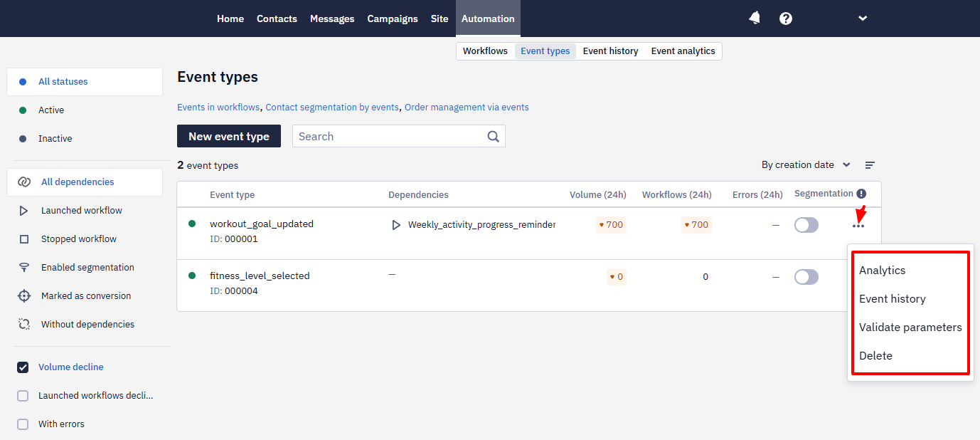Check the Launched workflows decline checkbox
Viewport: 980px width, 440px height.
[x=23, y=396]
